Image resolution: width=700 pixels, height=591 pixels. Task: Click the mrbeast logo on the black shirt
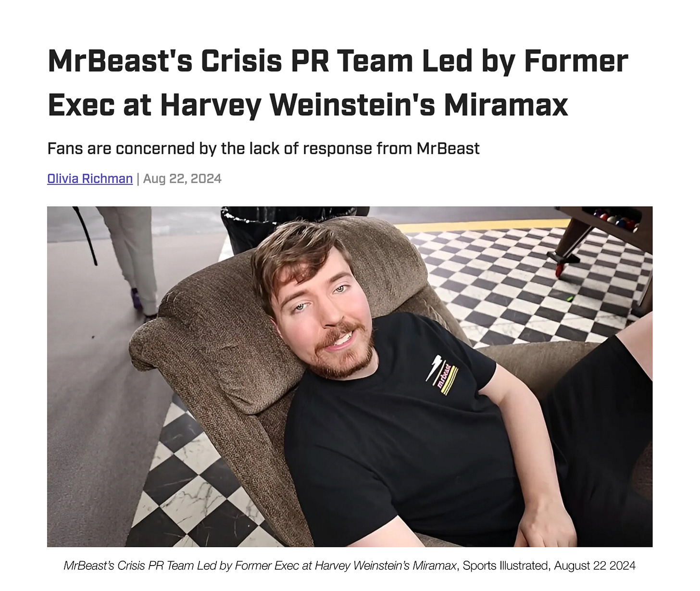point(442,375)
